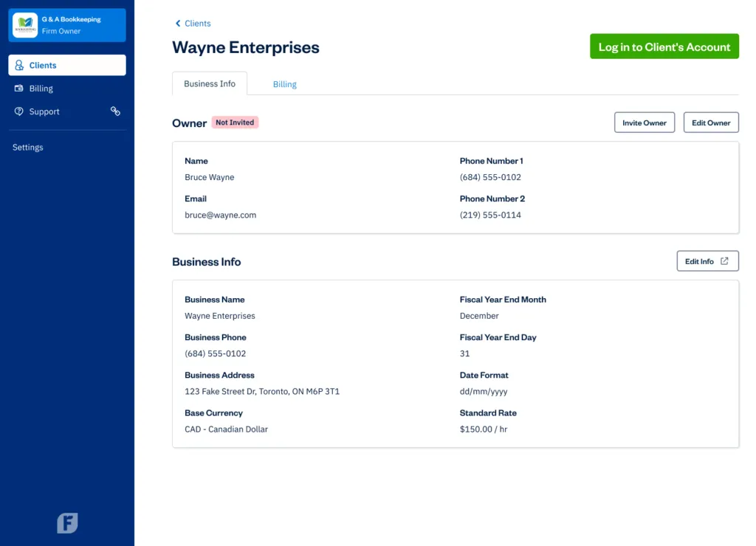Open Settings from the sidebar
The width and height of the screenshot is (756, 546).
[x=27, y=147]
